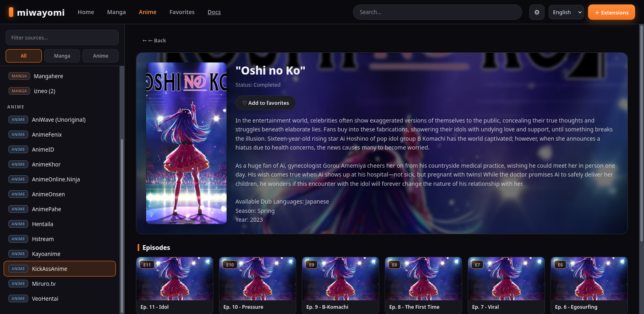
Task: Open the Hentaila source
Action: (60, 224)
